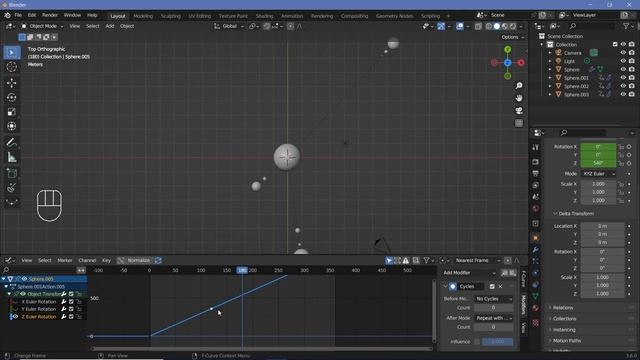Viewport: 640px width, 360px height.
Task: Open the File menu
Action: coord(18,15)
